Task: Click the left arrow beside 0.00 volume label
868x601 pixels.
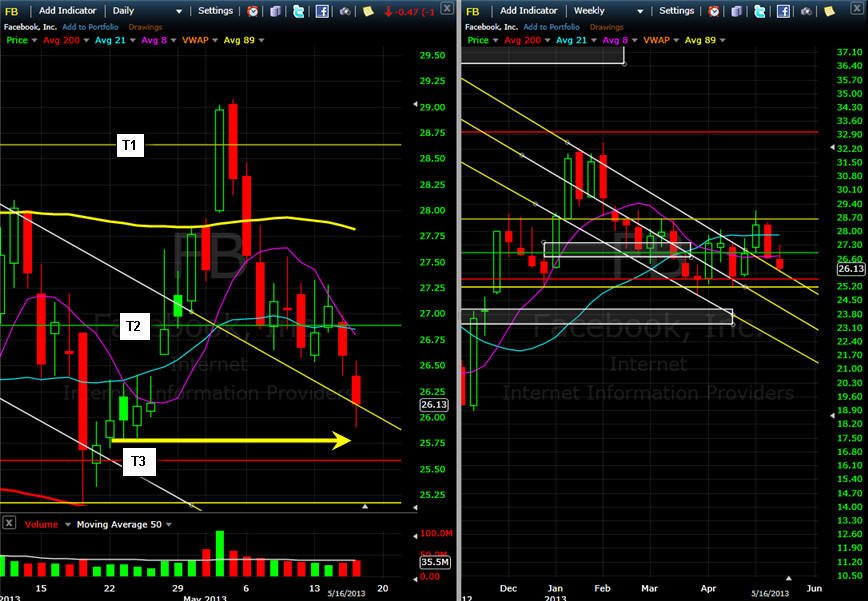Action: (416, 579)
